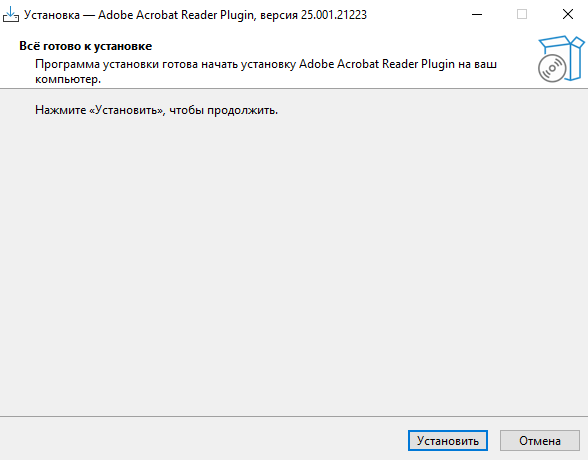The image size is (588, 460).
Task: Minimize the installer window
Action: [477, 15]
